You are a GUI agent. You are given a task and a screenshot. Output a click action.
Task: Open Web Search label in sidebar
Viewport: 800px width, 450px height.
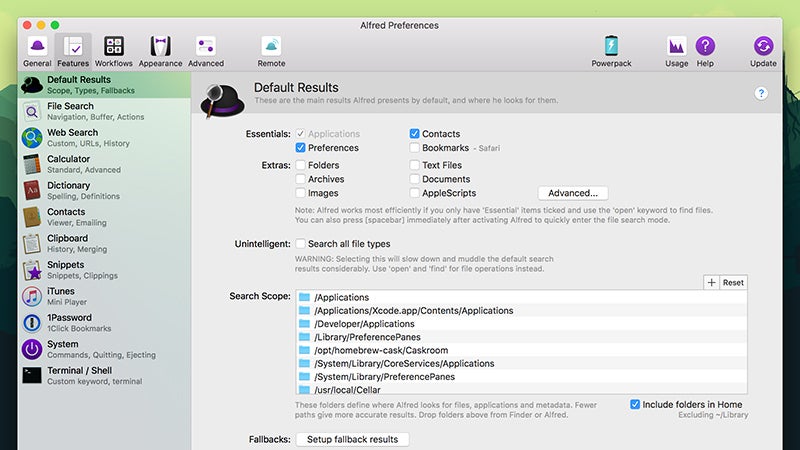(72, 133)
